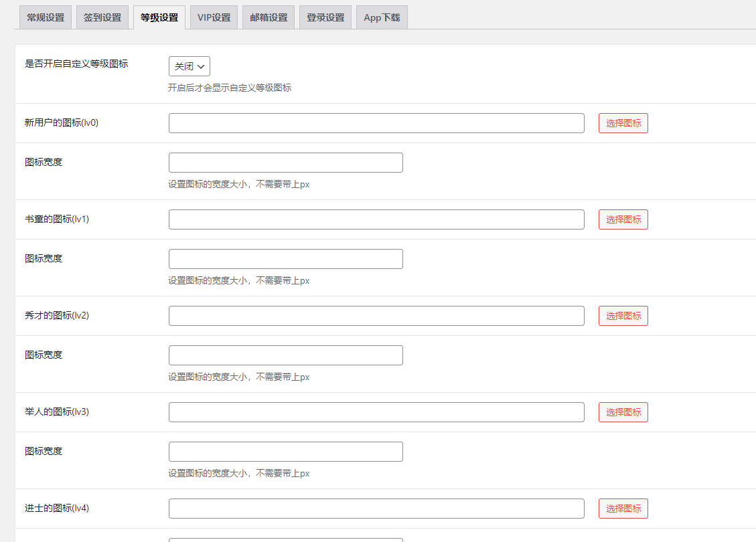Click the 图标宽度 field under 书童 lv1
This screenshot has height=542, width=756.
click(285, 259)
